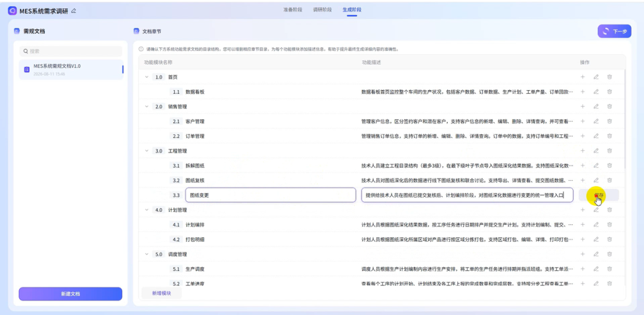Image resolution: width=644 pixels, height=315 pixels.
Task: Click the 2.1 客户管理 row name
Action: [194, 121]
